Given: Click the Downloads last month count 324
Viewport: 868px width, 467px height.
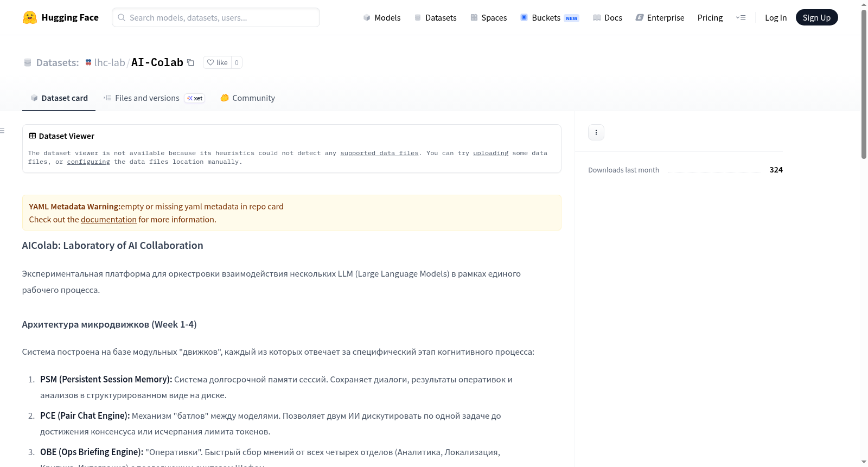Looking at the screenshot, I should (776, 170).
